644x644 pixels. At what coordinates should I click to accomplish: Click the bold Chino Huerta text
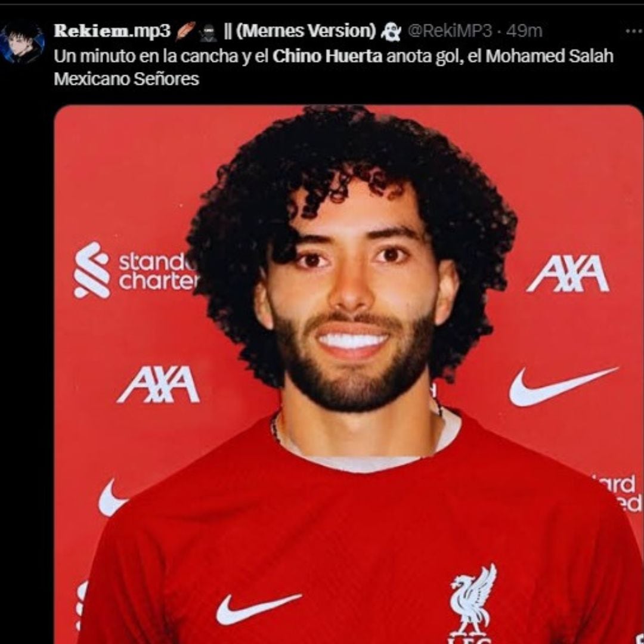pos(327,56)
